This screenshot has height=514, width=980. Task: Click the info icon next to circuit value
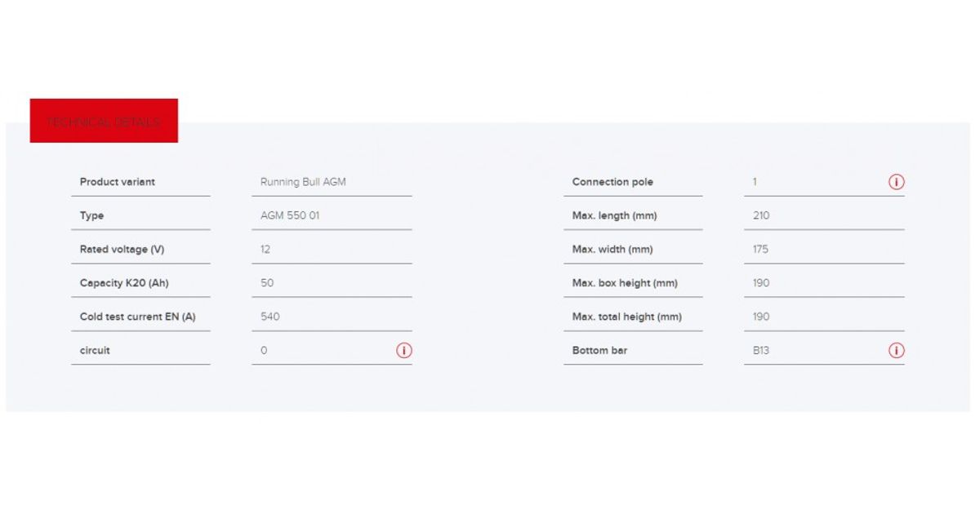coord(404,351)
